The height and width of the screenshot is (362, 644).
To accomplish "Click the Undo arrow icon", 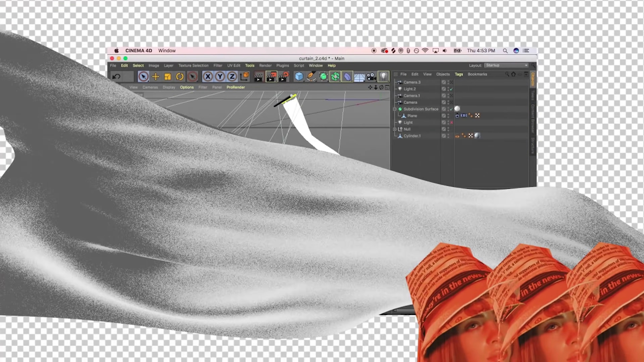I will coord(116,77).
